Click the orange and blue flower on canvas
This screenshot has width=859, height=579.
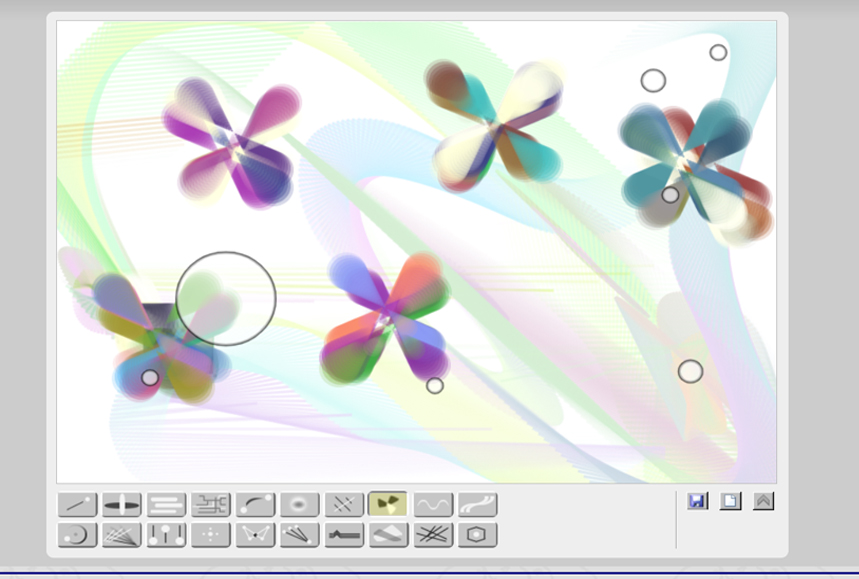pos(386,318)
